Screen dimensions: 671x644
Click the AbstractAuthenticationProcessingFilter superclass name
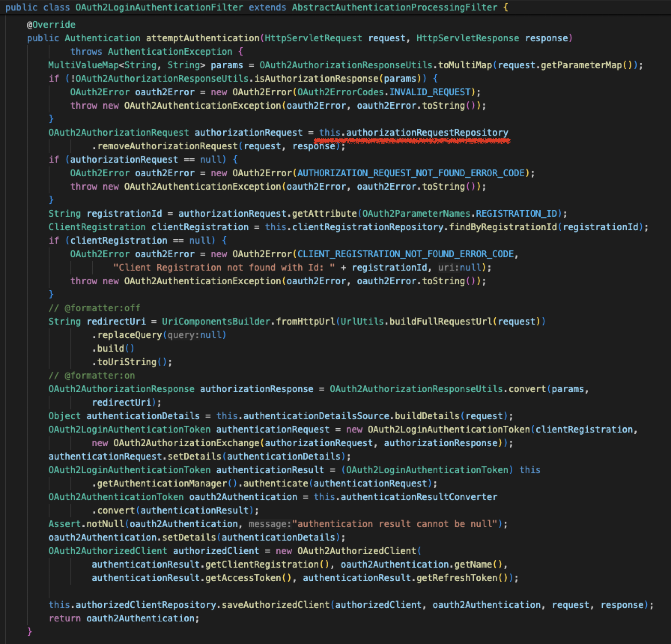tap(394, 7)
